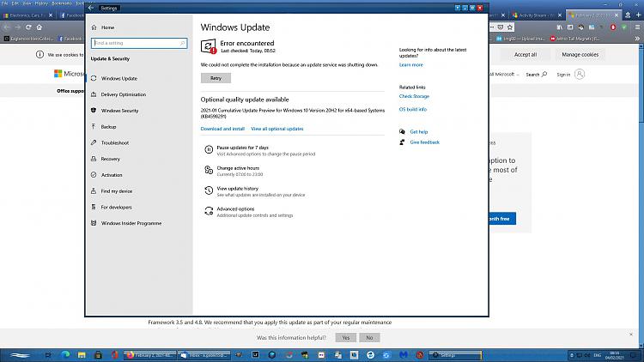Open Change active hours
Image resolution: width=644 pixels, height=362 pixels.
click(238, 168)
